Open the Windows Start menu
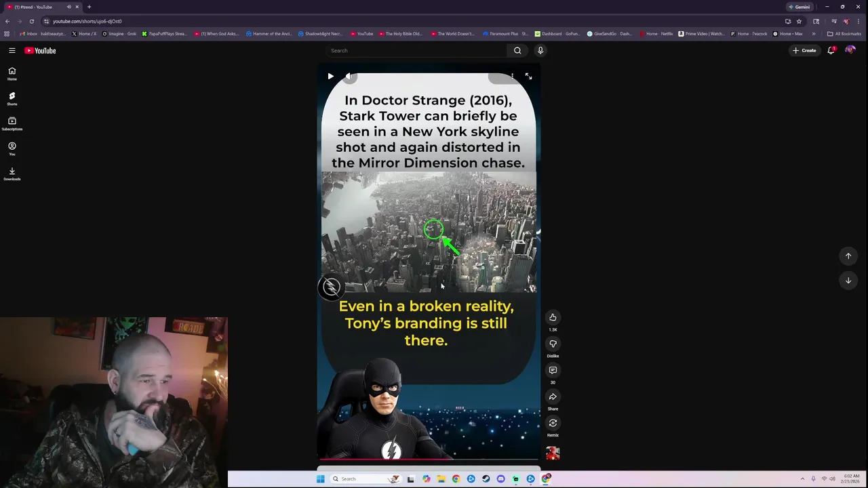This screenshot has width=868, height=488. [320, 479]
